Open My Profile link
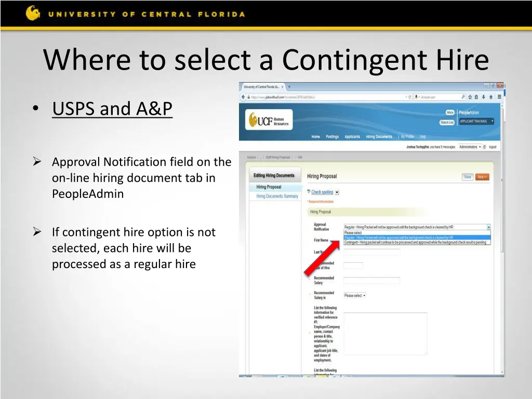Screen dimensions: 532x399 [x=407, y=137]
